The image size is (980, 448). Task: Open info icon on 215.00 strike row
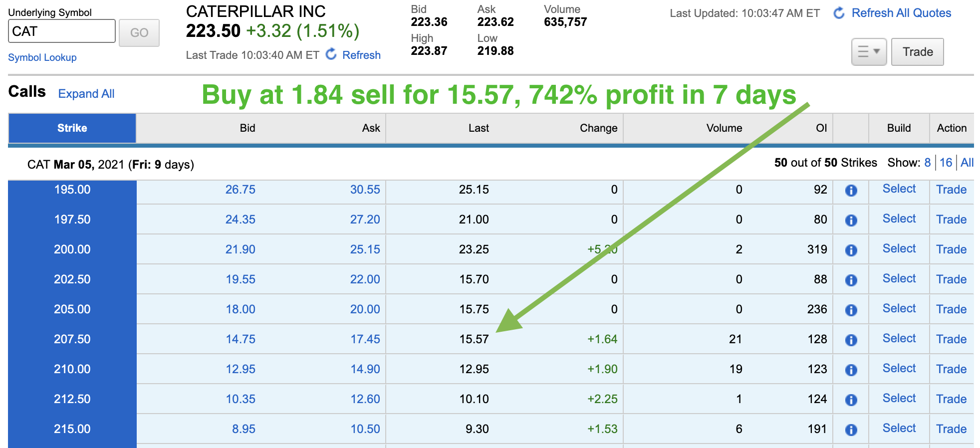851,430
